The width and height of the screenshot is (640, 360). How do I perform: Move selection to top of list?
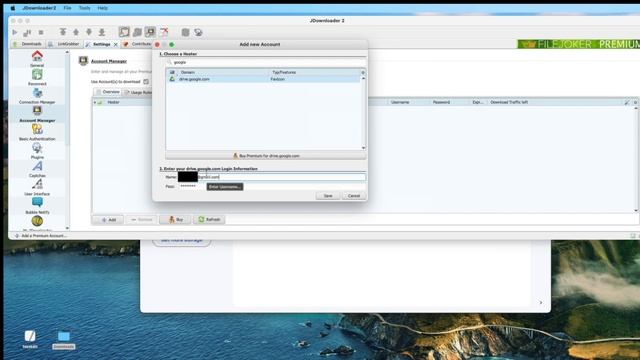(63, 32)
